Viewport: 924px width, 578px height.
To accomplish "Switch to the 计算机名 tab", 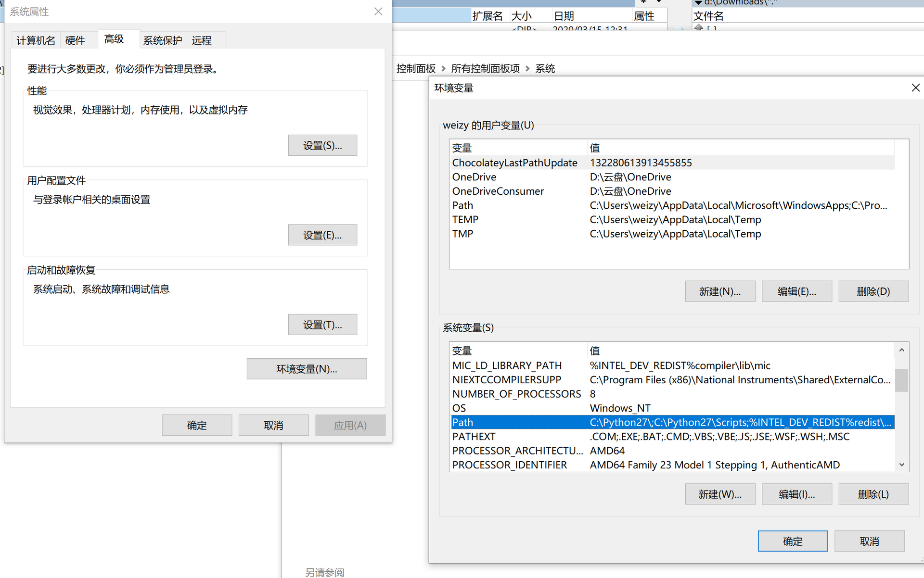I will pos(36,40).
